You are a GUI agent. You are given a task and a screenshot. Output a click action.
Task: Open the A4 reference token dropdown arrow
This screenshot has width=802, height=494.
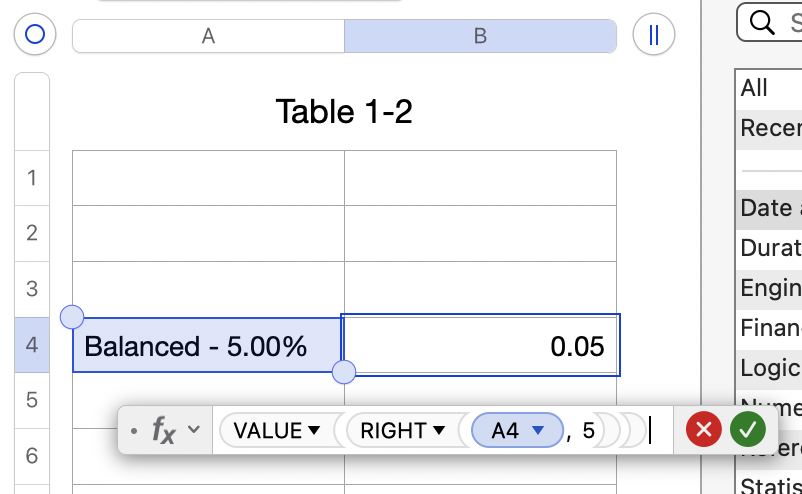click(x=538, y=431)
